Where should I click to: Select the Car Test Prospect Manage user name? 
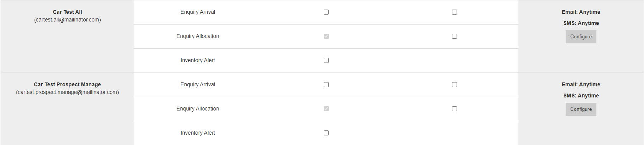pyautogui.click(x=68, y=84)
